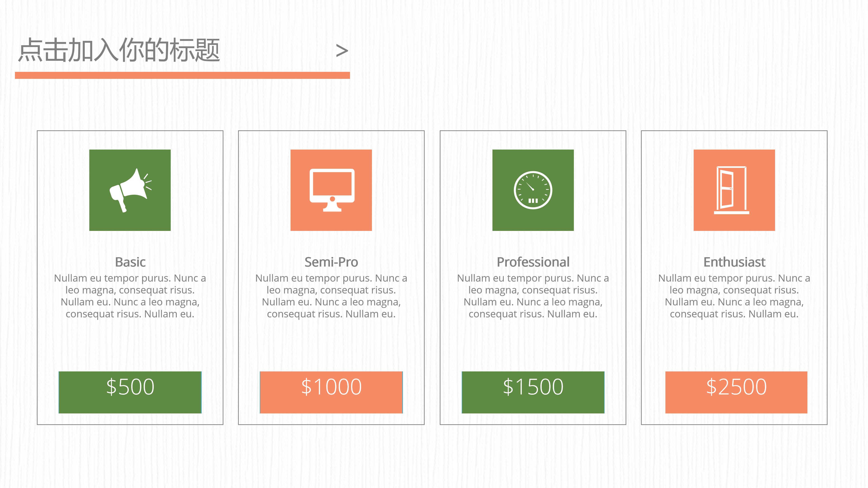Select the Semi-Pro card description paragraph

pos(331,296)
